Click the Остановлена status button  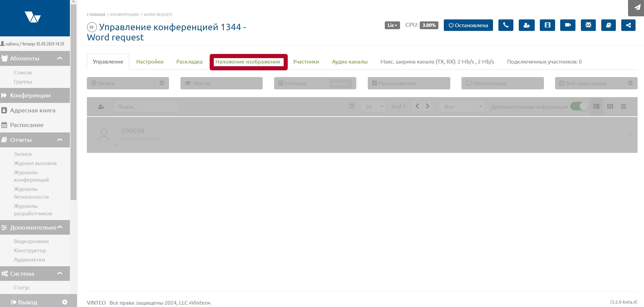pyautogui.click(x=468, y=25)
